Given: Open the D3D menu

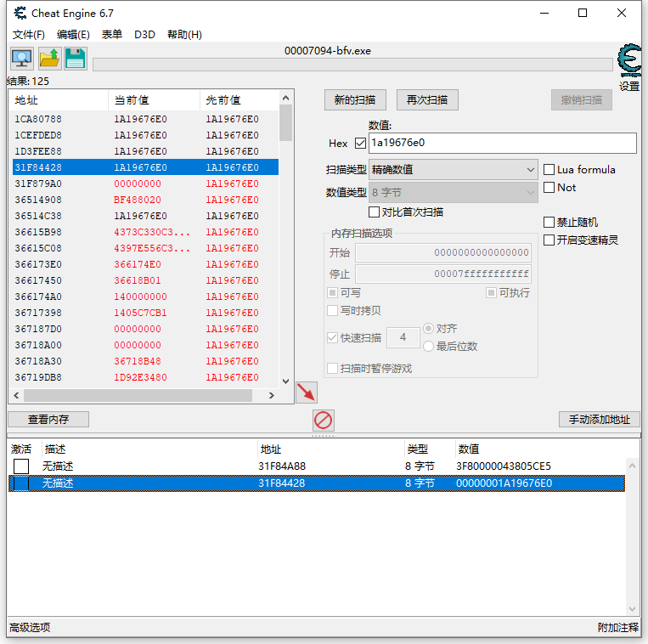Looking at the screenshot, I should pyautogui.click(x=144, y=34).
